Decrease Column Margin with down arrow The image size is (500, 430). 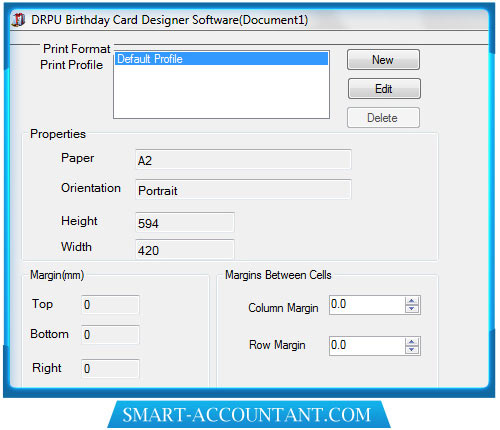pos(412,309)
